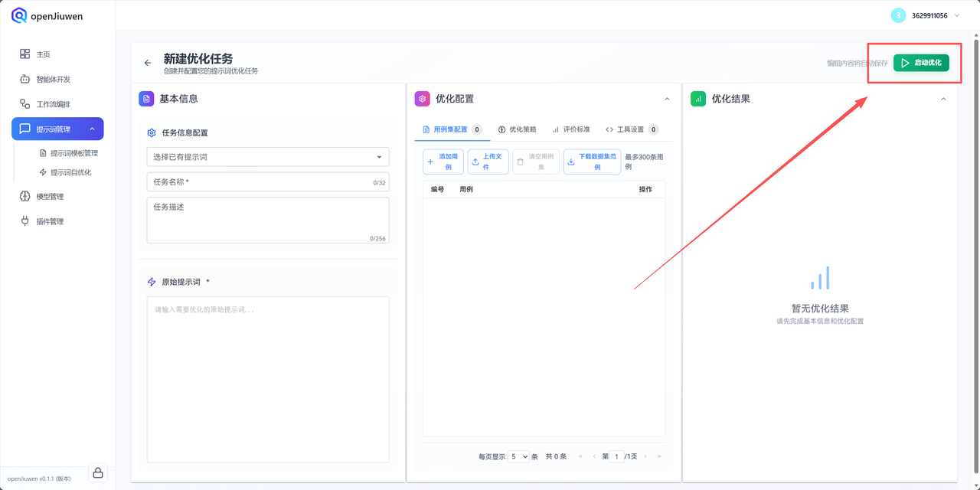Click the 启动优化 button
The width and height of the screenshot is (980, 490).
point(921,63)
